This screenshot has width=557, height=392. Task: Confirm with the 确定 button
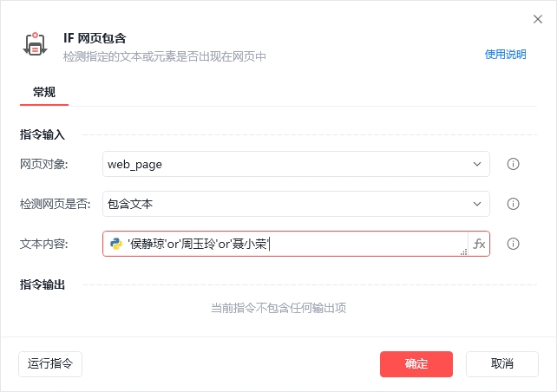(416, 364)
